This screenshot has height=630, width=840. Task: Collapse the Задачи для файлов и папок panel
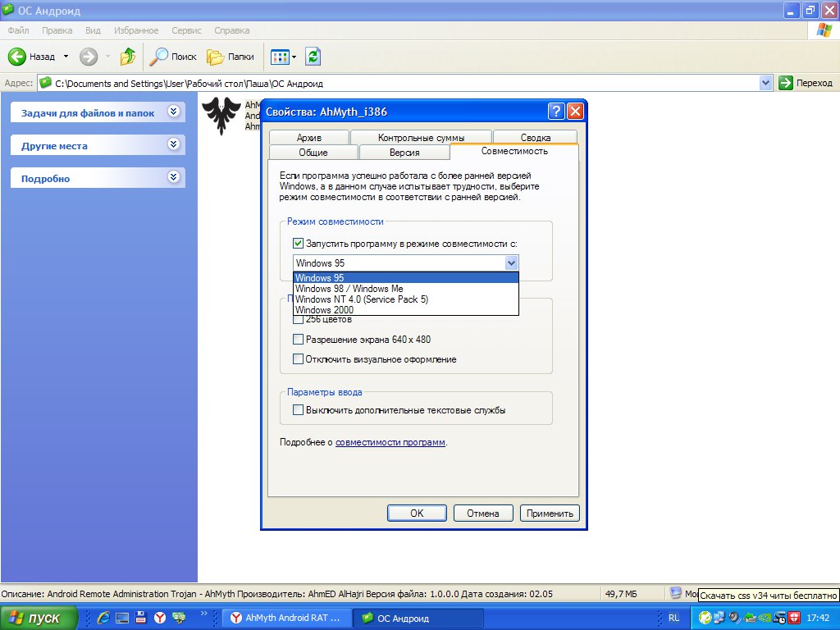tap(173, 112)
